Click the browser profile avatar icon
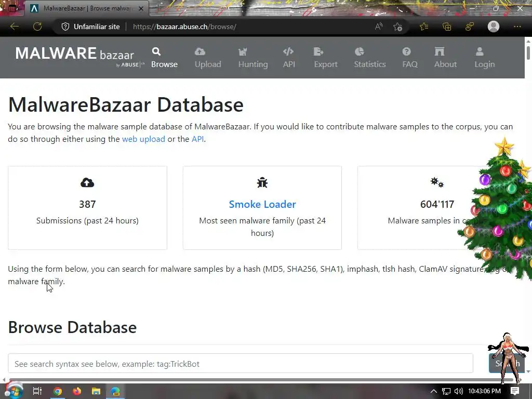 [x=494, y=26]
